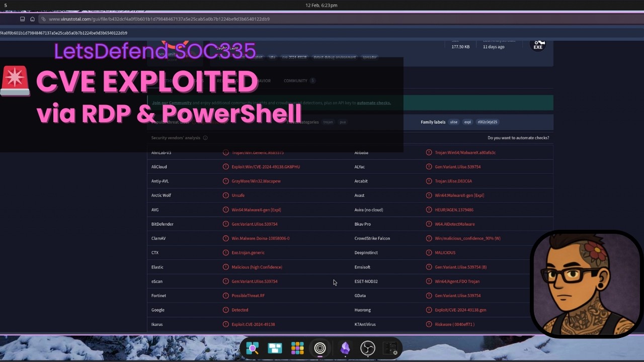Click the alert icon in Ikarus row

tap(226, 324)
